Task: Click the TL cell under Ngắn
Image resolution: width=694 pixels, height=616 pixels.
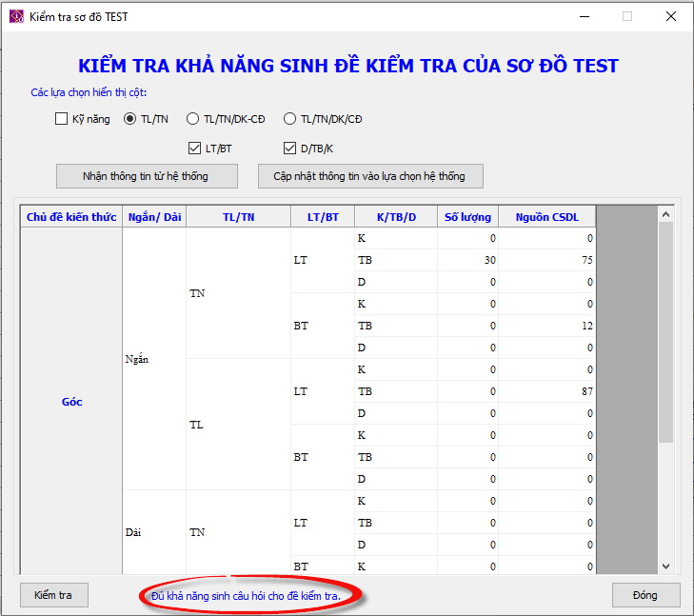Action: pos(239,425)
